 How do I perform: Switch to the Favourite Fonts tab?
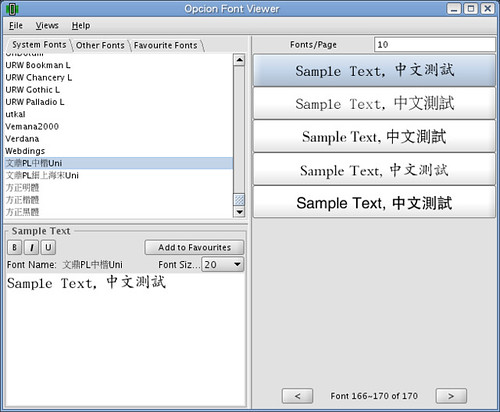[165, 45]
